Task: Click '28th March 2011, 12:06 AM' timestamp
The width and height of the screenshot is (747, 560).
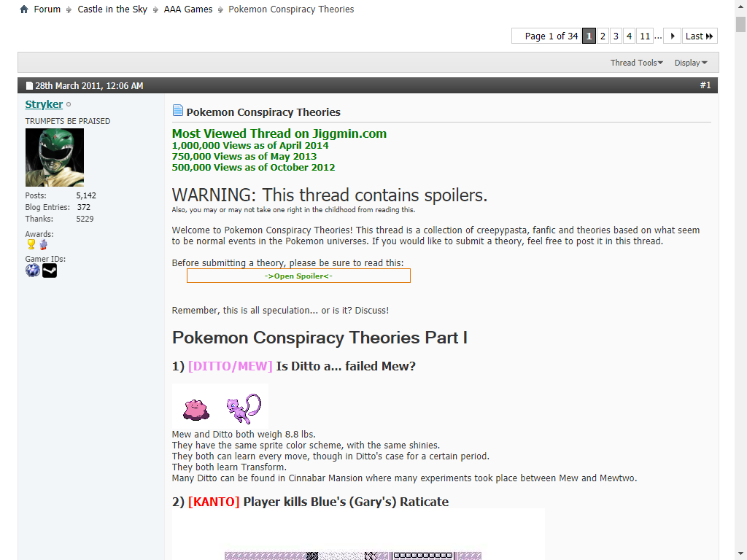Action: click(x=89, y=86)
